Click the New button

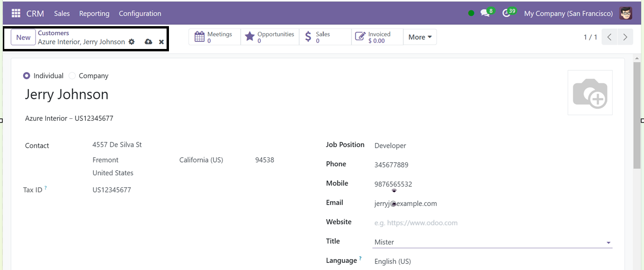(x=23, y=38)
